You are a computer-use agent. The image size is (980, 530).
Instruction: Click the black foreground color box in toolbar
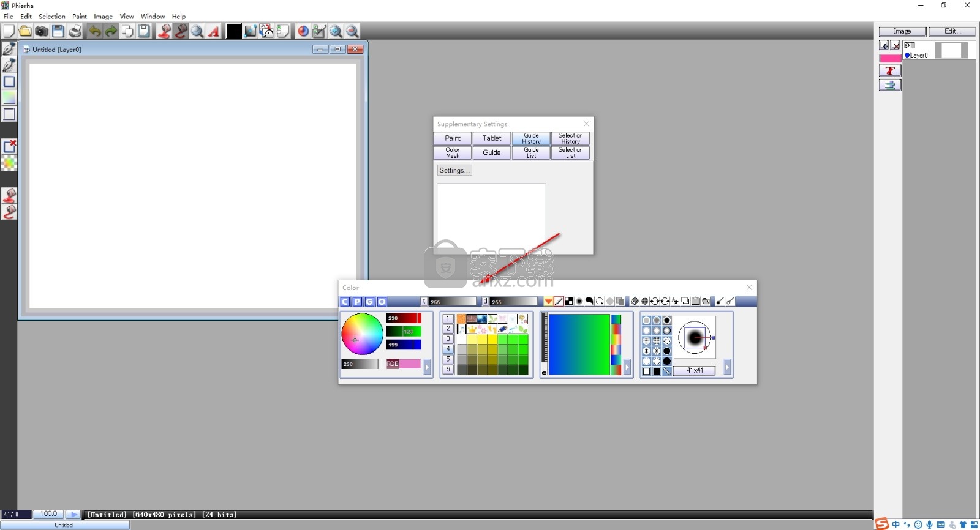234,31
